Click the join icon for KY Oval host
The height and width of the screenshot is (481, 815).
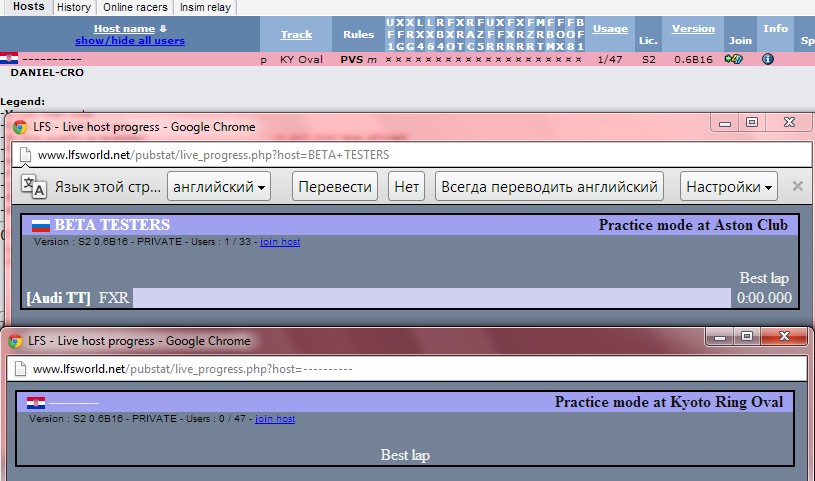(733, 59)
